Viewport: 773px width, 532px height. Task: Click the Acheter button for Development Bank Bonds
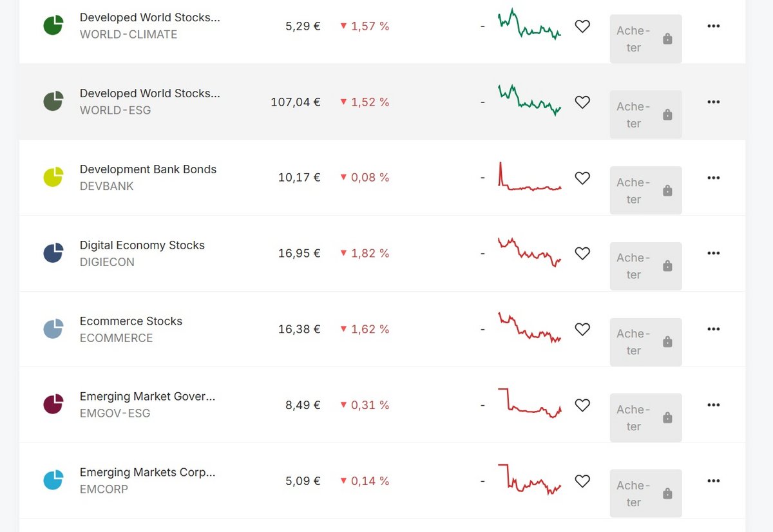[645, 189]
